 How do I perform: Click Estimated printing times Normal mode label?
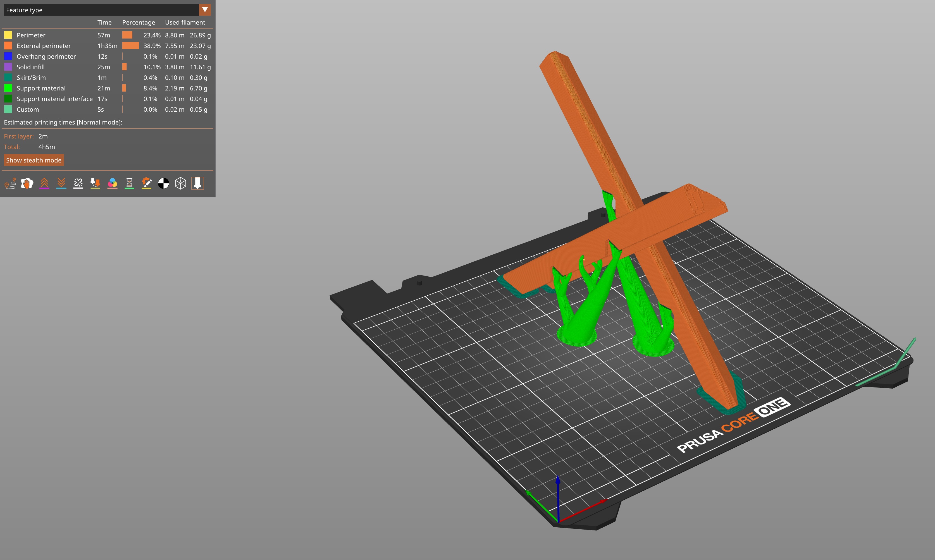click(x=63, y=122)
